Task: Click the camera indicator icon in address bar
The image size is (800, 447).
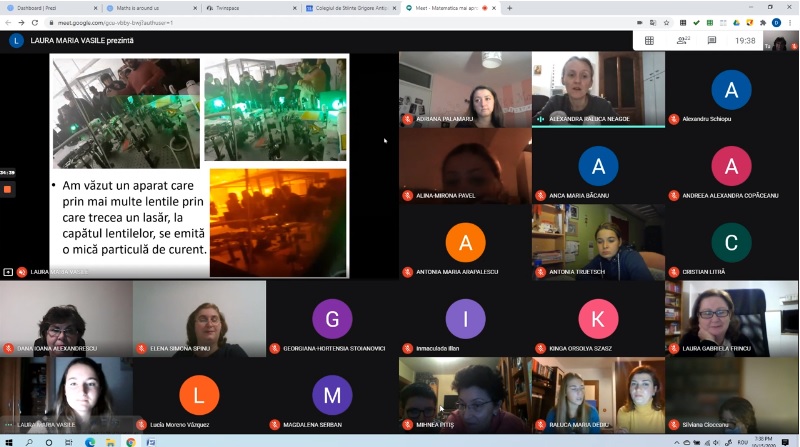Action: [x=639, y=22]
